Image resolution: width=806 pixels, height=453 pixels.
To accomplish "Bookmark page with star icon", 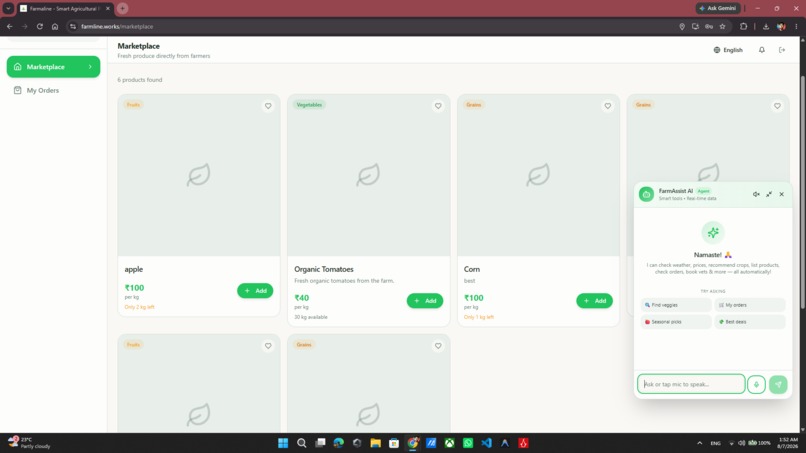I will [x=722, y=26].
